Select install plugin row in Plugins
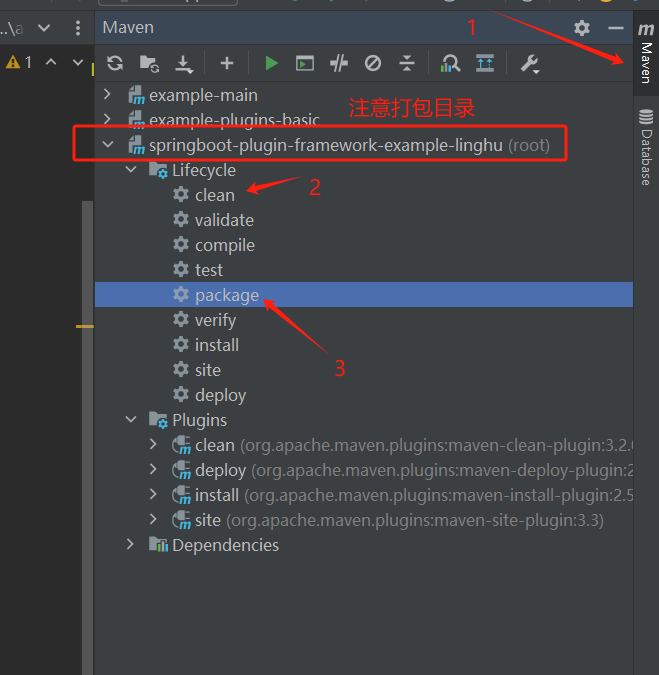 (x=364, y=495)
